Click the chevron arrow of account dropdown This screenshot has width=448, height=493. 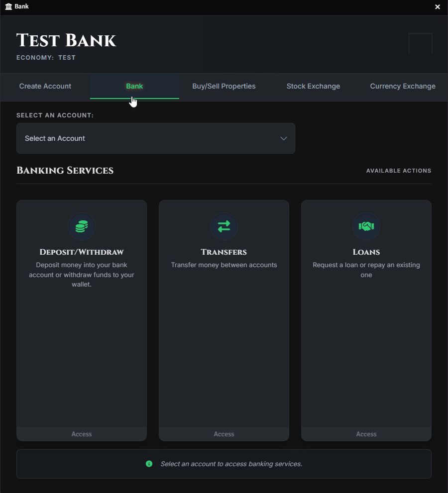coord(283,138)
